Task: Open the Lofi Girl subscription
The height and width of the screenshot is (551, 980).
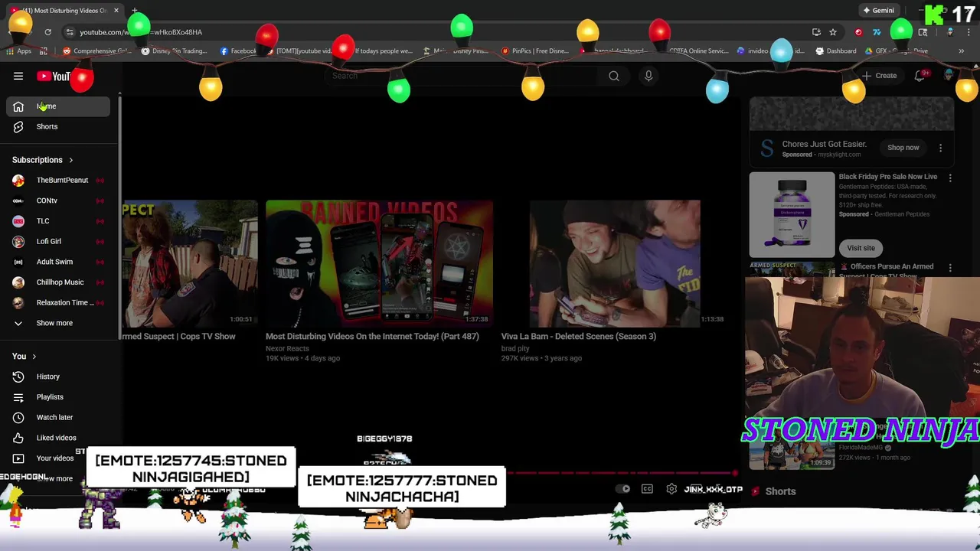Action: pyautogui.click(x=58, y=241)
